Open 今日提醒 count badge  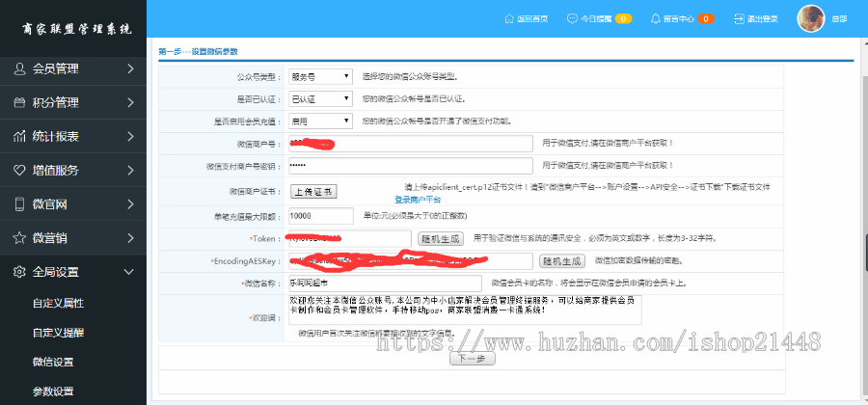623,18
